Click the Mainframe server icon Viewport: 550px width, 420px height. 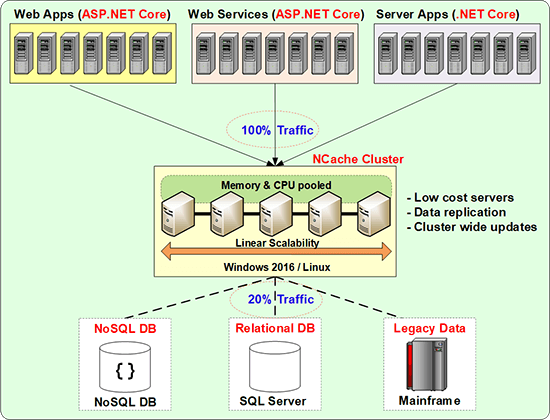(427, 365)
